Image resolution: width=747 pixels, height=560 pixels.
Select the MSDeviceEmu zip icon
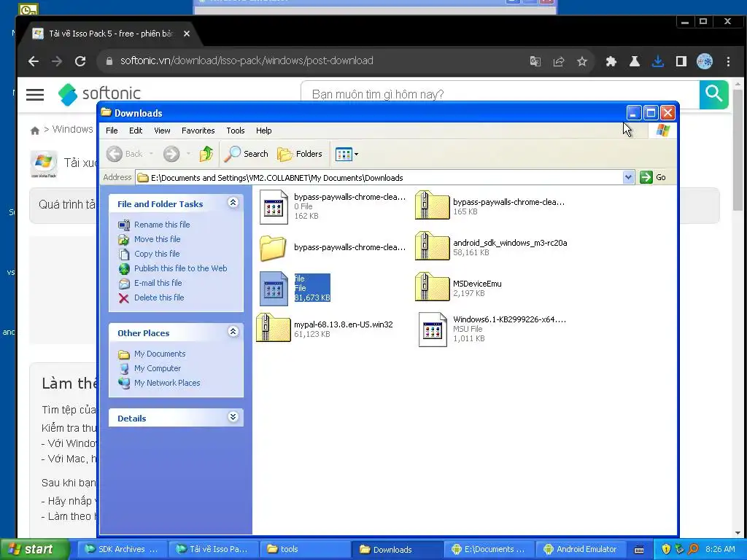pyautogui.click(x=432, y=287)
